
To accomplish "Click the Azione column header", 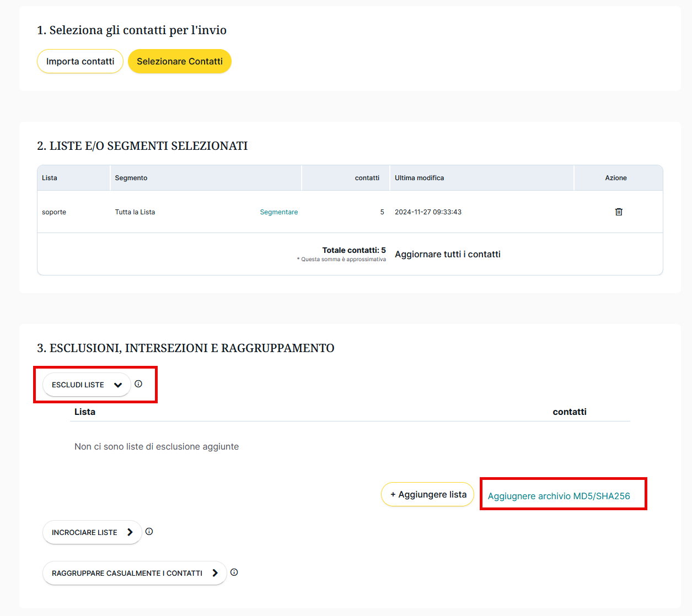I will (615, 178).
